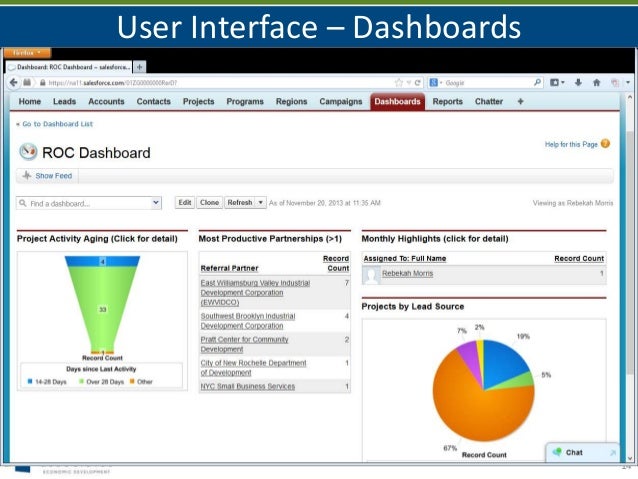Click the Other orange legend swatch
Viewport: 638px width, 479px height.
point(132,381)
